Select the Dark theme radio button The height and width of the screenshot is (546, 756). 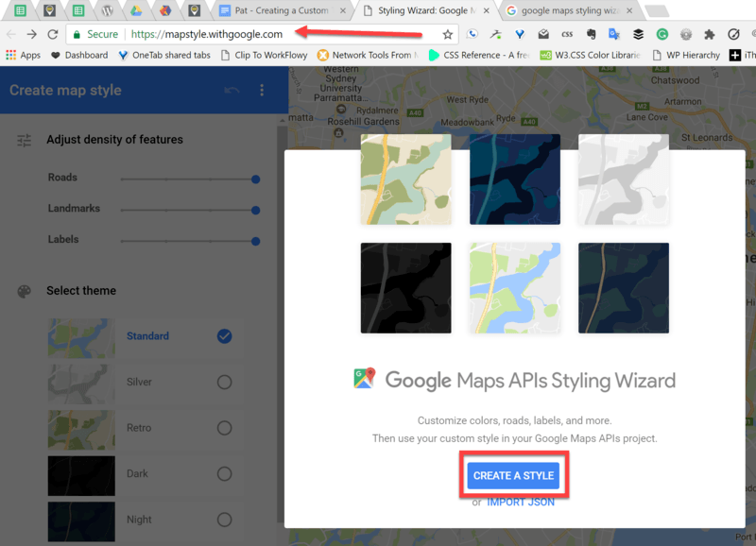pyautogui.click(x=224, y=473)
